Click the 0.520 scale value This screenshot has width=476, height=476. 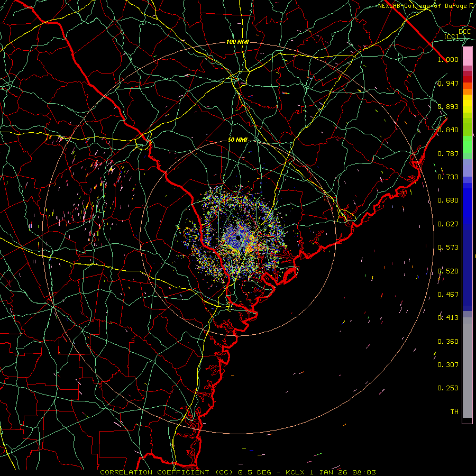pyautogui.click(x=448, y=271)
